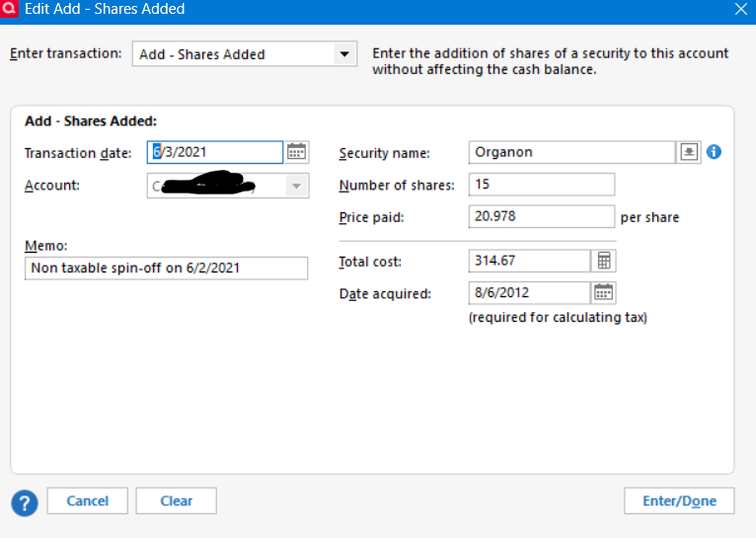
Task: Expand the Enter transaction dropdown arrow
Action: coord(344,54)
